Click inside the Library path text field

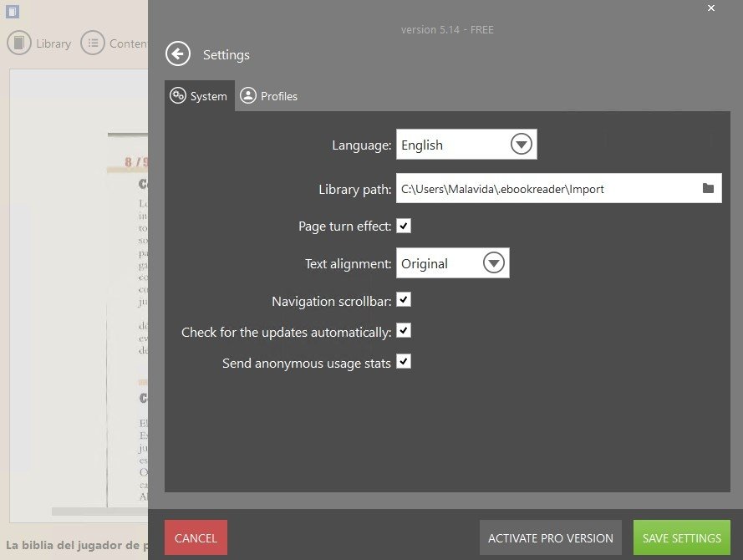click(x=543, y=189)
